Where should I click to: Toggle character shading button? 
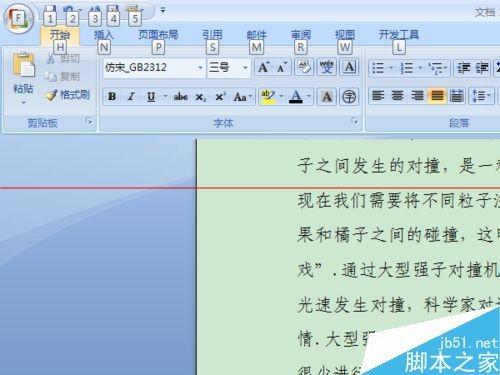click(x=327, y=97)
